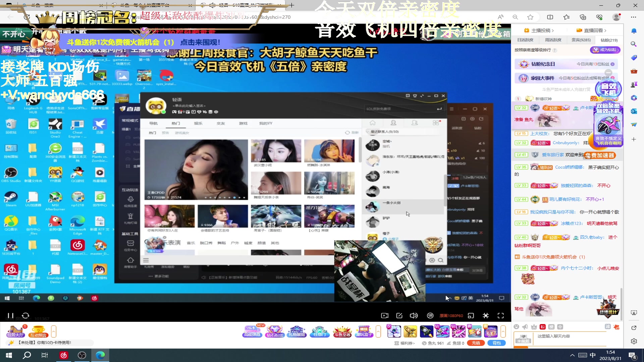644x362 pixels.
Task: Open 礼物展馆 gift gallery icon
Action: pyautogui.click(x=297, y=331)
